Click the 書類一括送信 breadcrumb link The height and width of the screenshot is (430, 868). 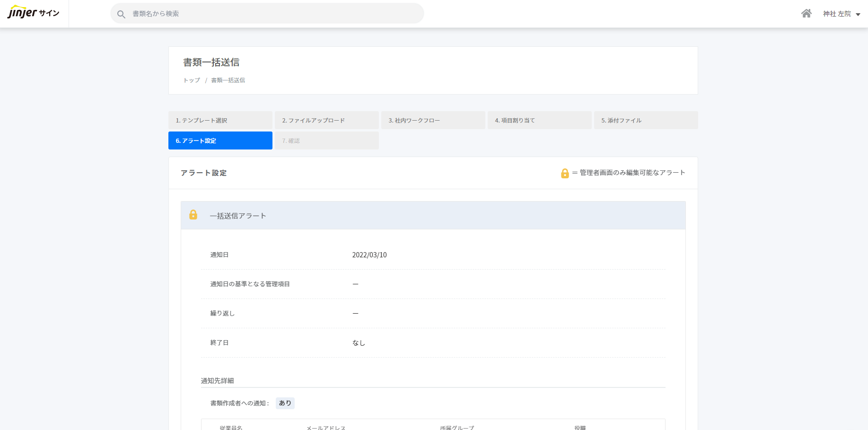click(x=228, y=80)
